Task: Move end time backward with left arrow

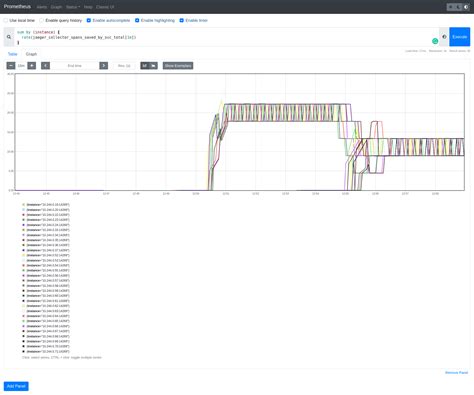Action: (x=46, y=66)
